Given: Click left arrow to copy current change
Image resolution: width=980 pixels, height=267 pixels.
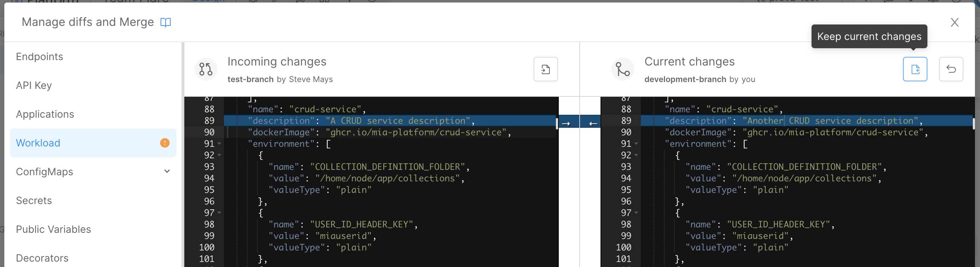Looking at the screenshot, I should [x=593, y=124].
